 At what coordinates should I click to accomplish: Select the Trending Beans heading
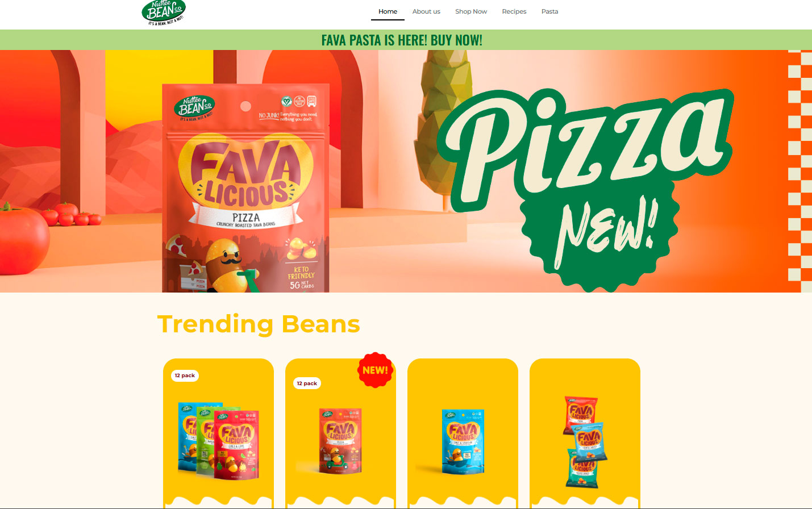pos(259,324)
